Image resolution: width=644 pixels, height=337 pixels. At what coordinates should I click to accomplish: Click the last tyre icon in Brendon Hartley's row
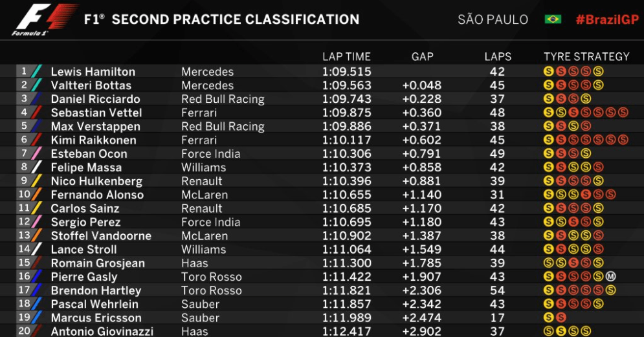click(610, 290)
